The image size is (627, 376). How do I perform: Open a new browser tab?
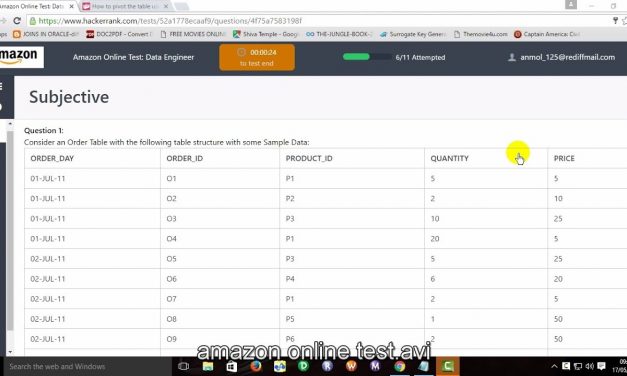pos(181,6)
